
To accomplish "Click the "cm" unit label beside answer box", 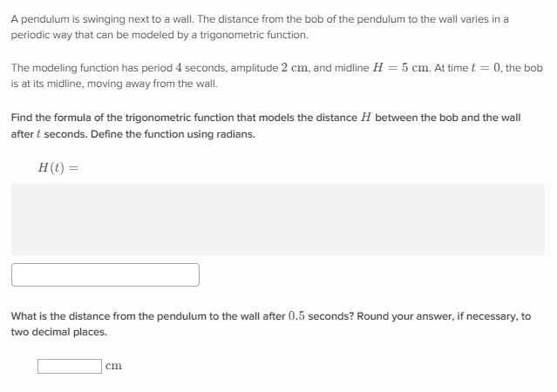I will (113, 366).
